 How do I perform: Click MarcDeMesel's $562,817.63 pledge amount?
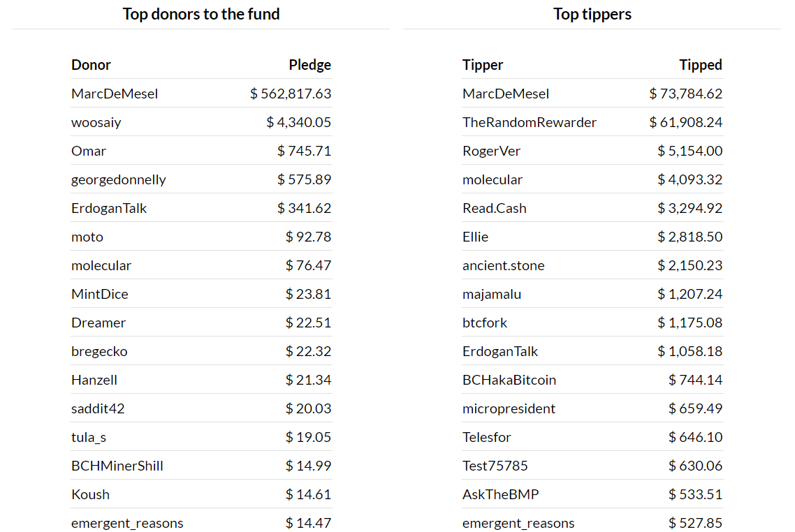pyautogui.click(x=291, y=94)
